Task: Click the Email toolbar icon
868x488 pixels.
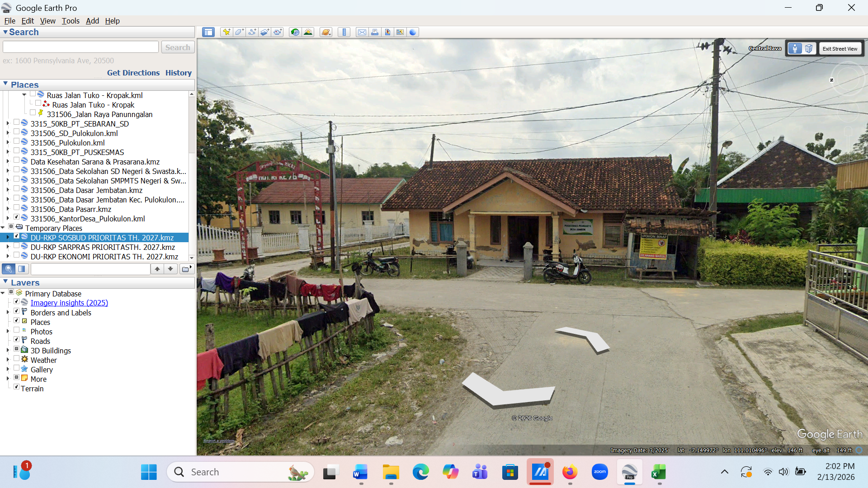Action: 362,32
